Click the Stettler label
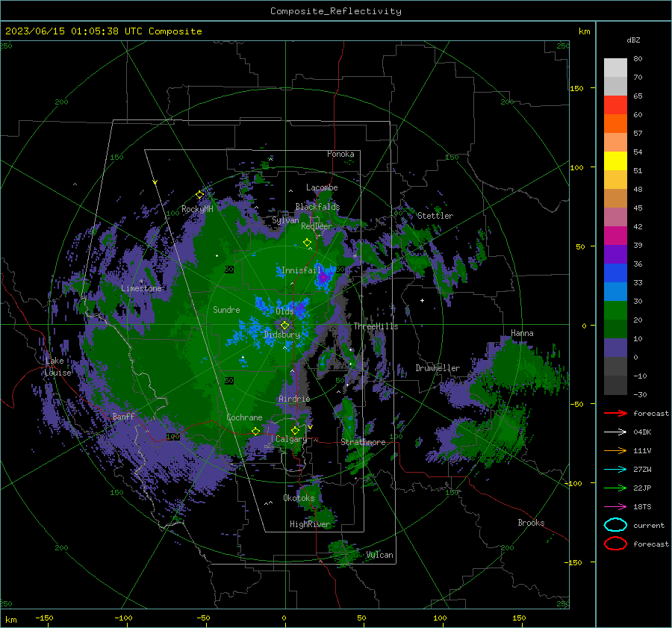 435,216
